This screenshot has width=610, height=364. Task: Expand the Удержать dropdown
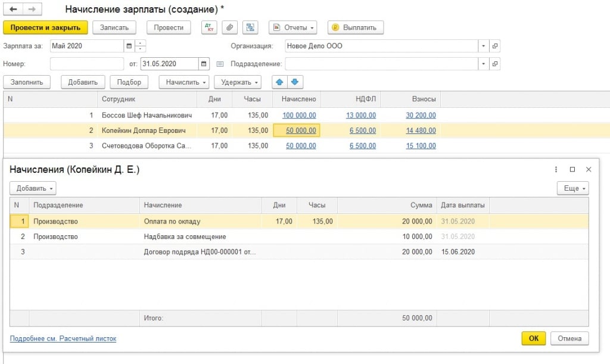(238, 82)
